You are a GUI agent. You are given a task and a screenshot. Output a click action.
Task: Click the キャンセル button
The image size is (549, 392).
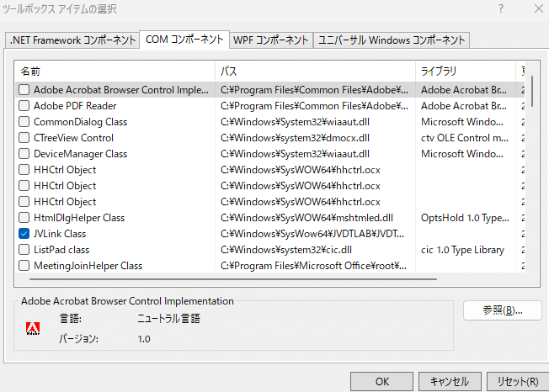point(450,382)
